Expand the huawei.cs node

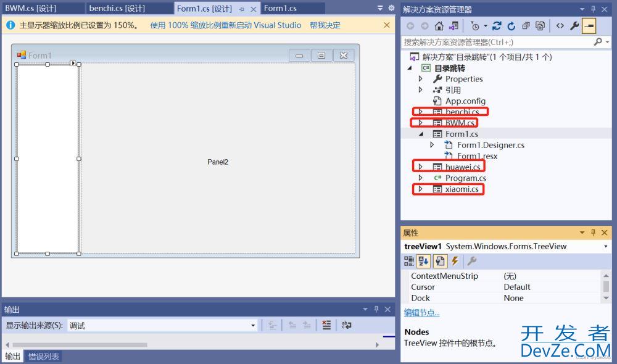[421, 167]
